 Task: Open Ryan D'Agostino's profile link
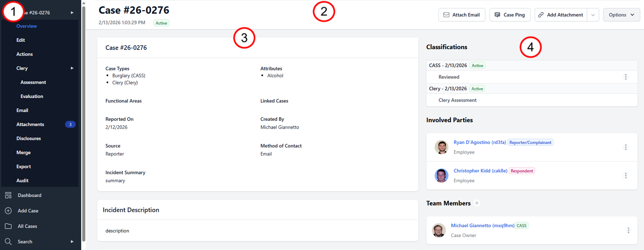click(x=480, y=142)
